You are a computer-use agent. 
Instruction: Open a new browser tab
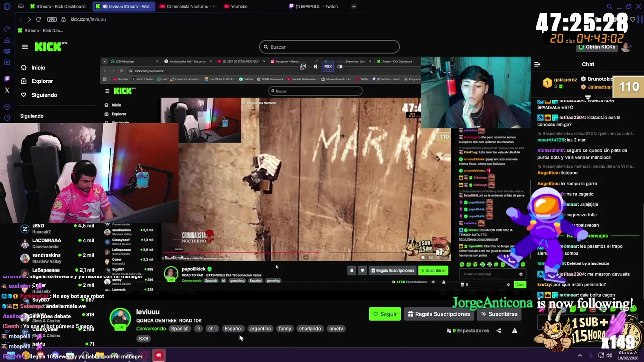tap(354, 7)
